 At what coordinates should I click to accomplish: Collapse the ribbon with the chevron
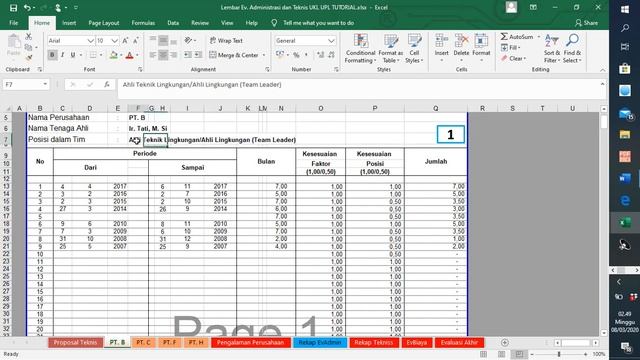[x=602, y=70]
